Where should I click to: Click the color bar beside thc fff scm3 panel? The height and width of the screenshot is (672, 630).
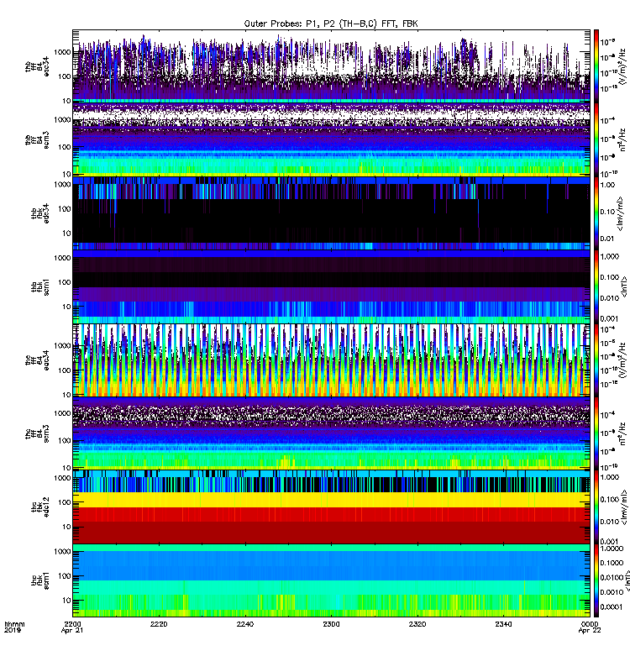pyautogui.click(x=596, y=433)
